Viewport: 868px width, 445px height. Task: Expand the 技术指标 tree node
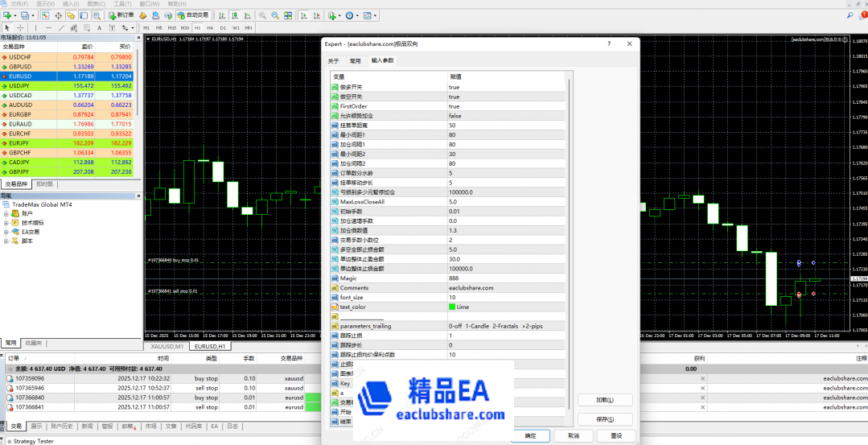(x=6, y=222)
